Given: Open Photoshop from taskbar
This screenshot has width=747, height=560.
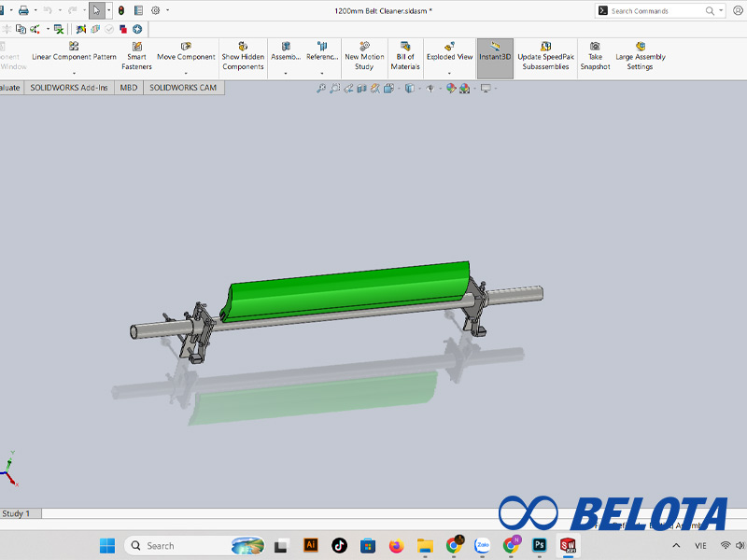Looking at the screenshot, I should 540,545.
